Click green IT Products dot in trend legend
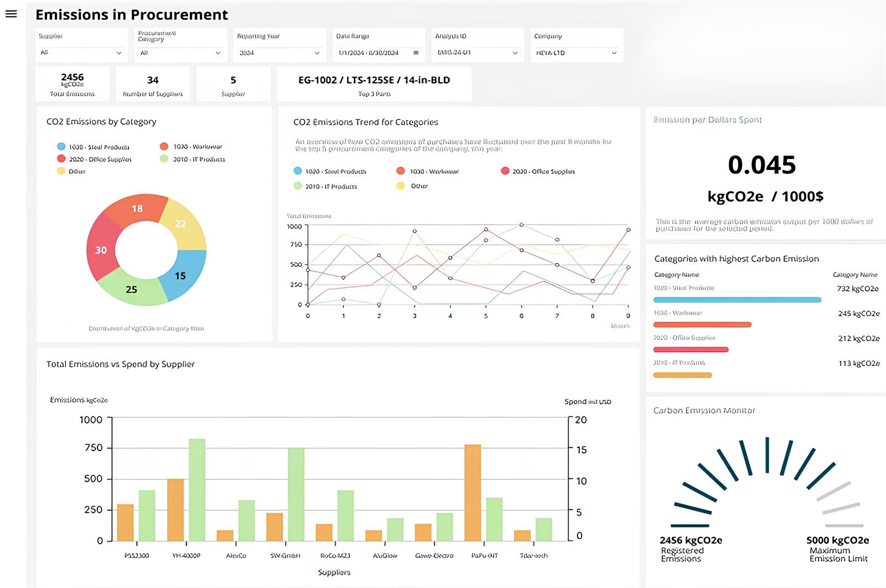Image resolution: width=886 pixels, height=588 pixels. [298, 186]
